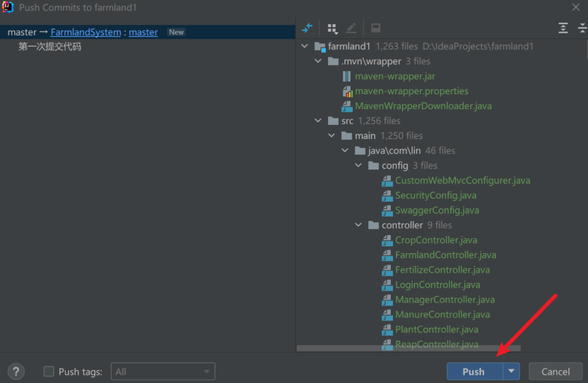Viewport: 588px width, 383px height.
Task: Click the LoginController.java file icon
Action: click(387, 285)
